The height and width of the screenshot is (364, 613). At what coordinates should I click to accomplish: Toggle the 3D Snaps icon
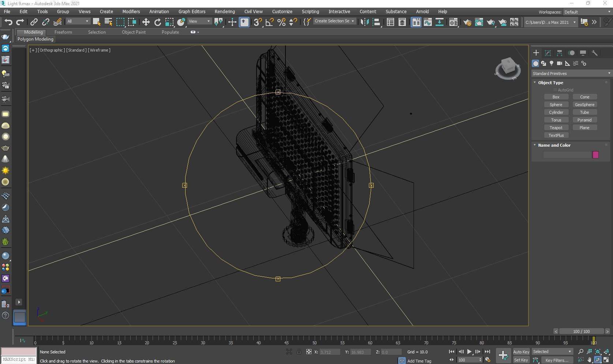point(258,22)
